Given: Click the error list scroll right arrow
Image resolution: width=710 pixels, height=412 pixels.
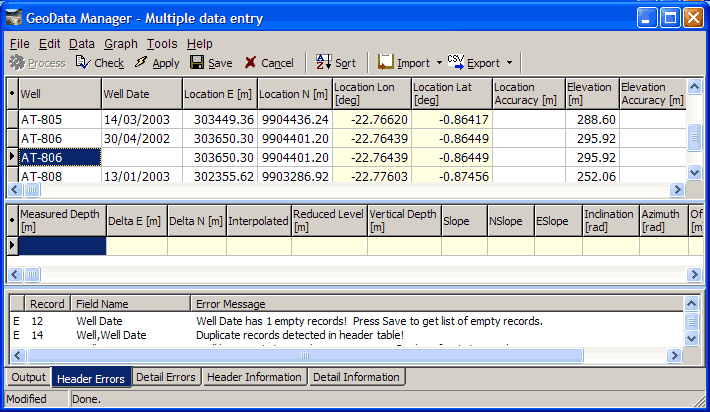Looking at the screenshot, I should tap(674, 355).
